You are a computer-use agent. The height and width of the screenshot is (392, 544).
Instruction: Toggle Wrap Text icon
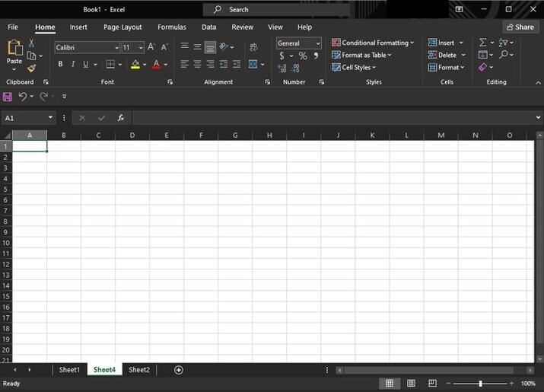[x=253, y=47]
